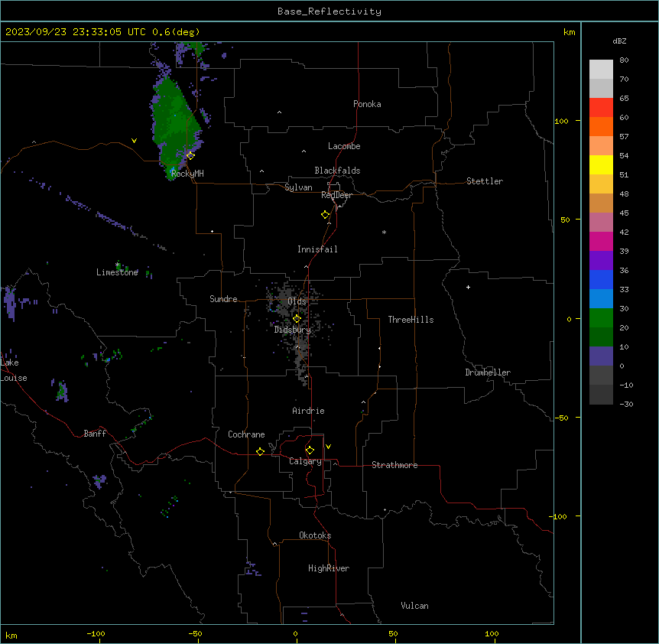Click the Vulcan town label
659x644 pixels.
pyautogui.click(x=415, y=606)
